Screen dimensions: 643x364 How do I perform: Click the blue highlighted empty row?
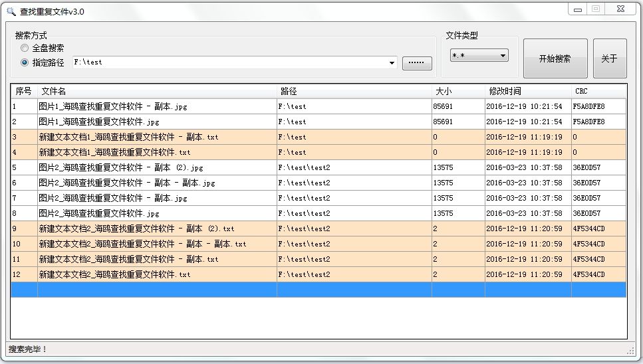click(x=318, y=290)
